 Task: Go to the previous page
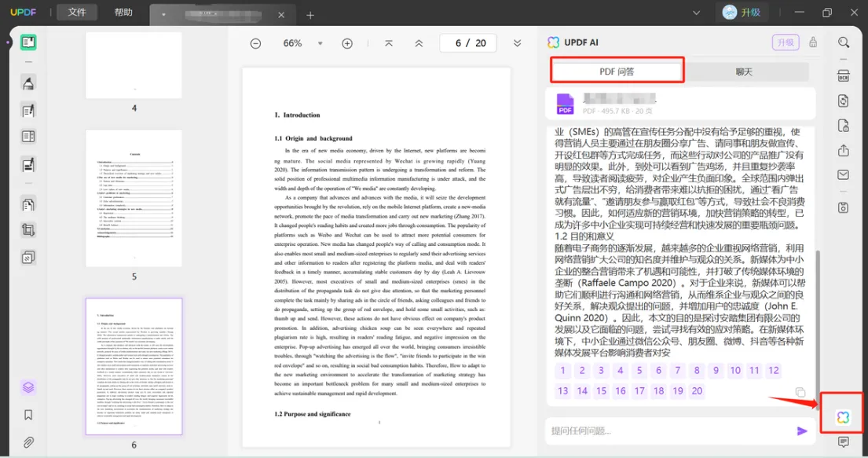click(x=419, y=43)
